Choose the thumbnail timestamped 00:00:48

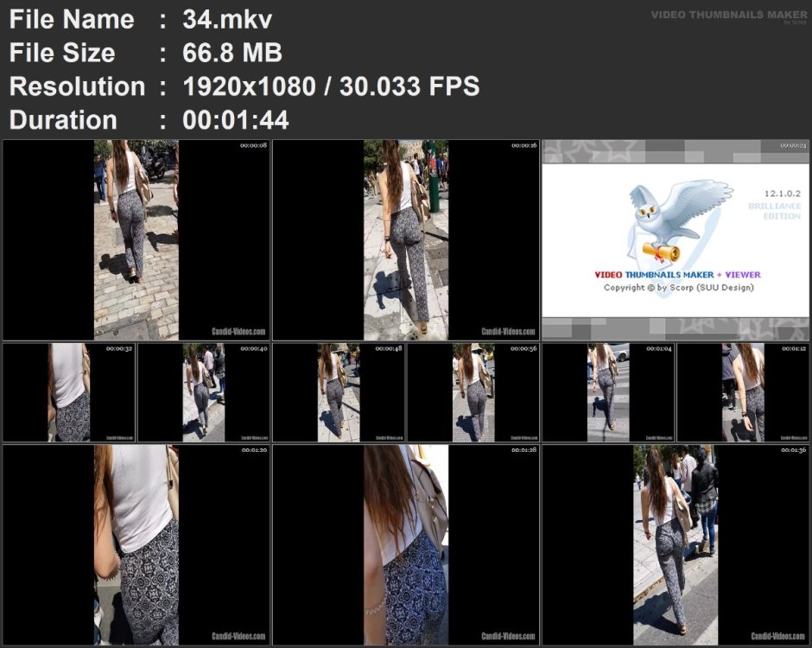pyautogui.click(x=338, y=392)
